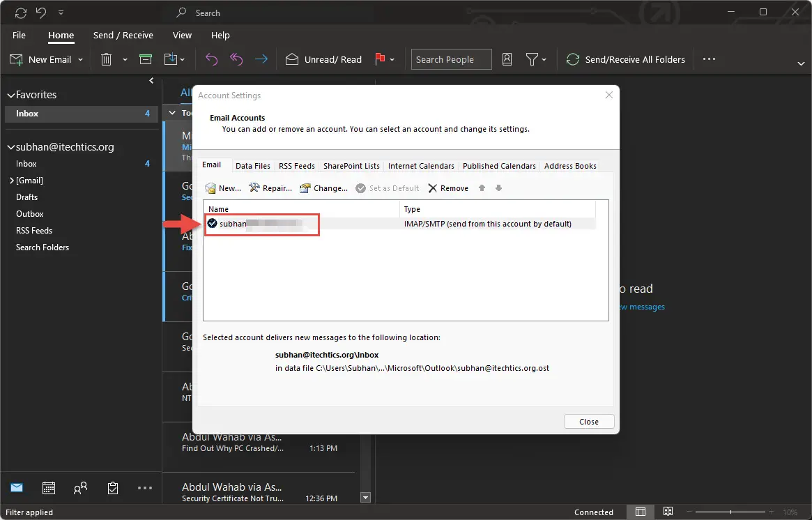Open the View ribbon tab
Viewport: 812px width, 520px height.
click(x=182, y=36)
